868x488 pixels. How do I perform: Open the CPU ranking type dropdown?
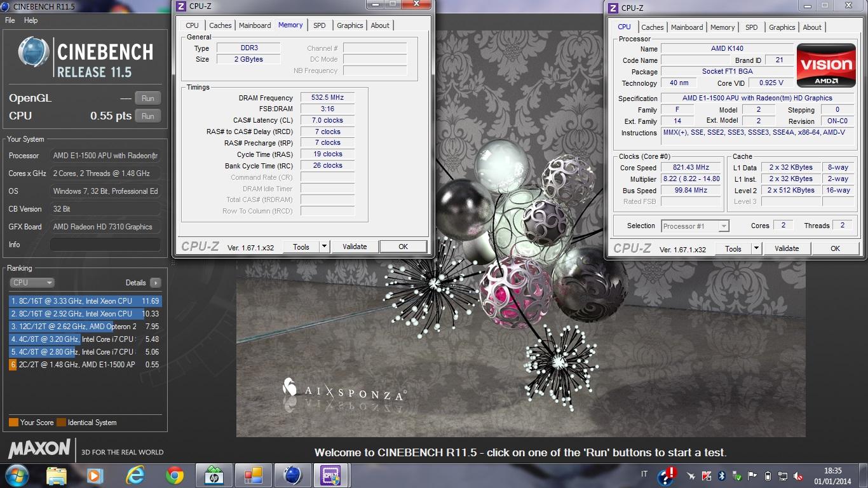pyautogui.click(x=32, y=283)
